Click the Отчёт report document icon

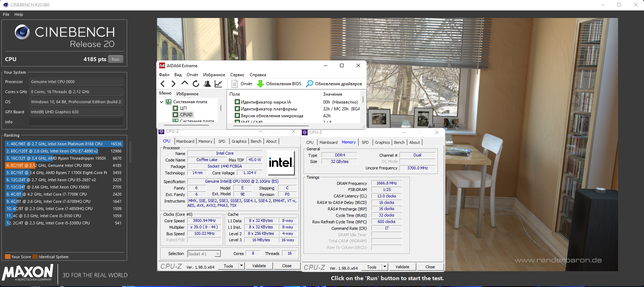point(235,84)
